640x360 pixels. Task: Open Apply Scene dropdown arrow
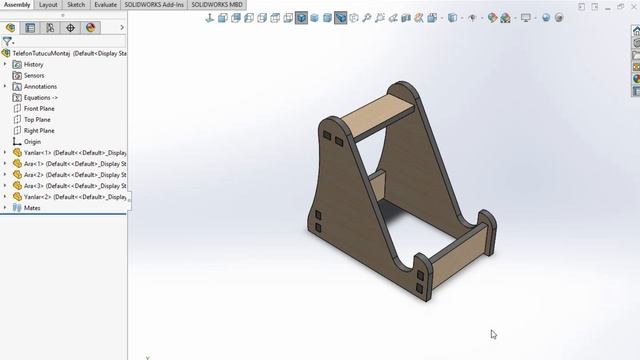coord(515,18)
